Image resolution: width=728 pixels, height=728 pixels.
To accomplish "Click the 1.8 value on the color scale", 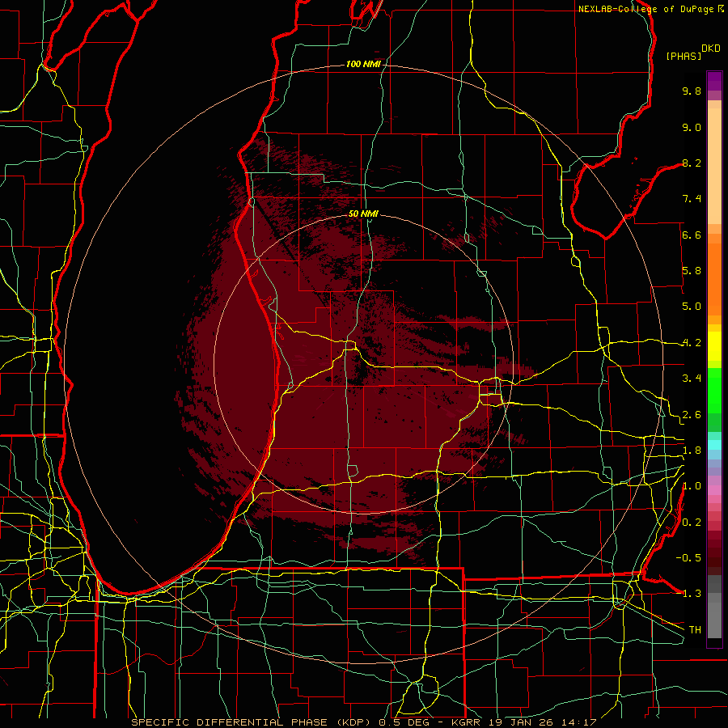I will 692,451.
